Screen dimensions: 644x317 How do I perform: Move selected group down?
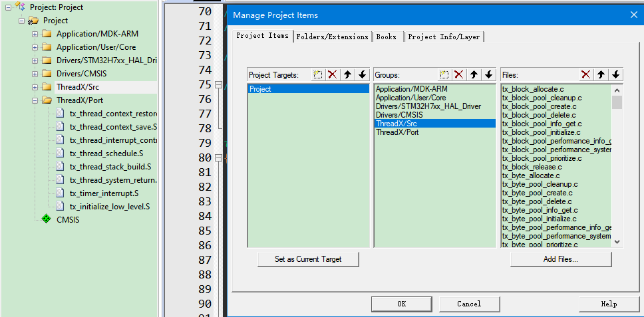pyautogui.click(x=488, y=74)
